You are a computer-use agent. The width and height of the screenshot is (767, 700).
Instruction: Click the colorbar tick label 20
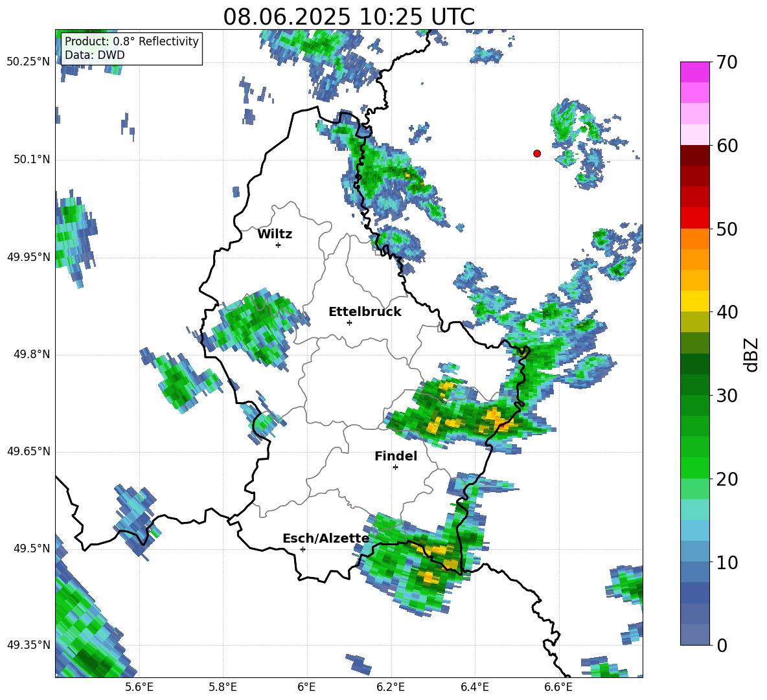727,479
